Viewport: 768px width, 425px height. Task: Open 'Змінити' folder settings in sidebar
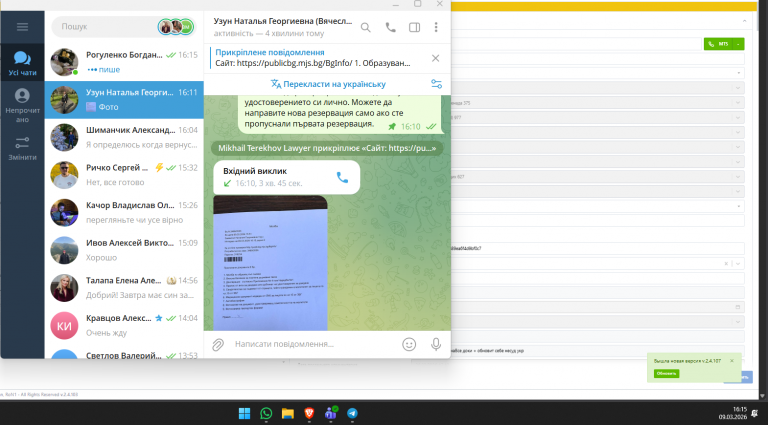22,148
